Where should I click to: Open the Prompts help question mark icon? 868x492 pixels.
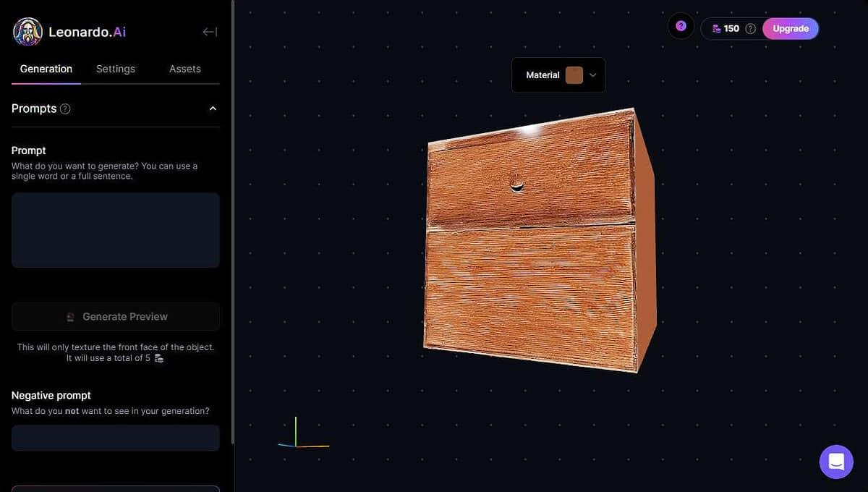(x=65, y=109)
